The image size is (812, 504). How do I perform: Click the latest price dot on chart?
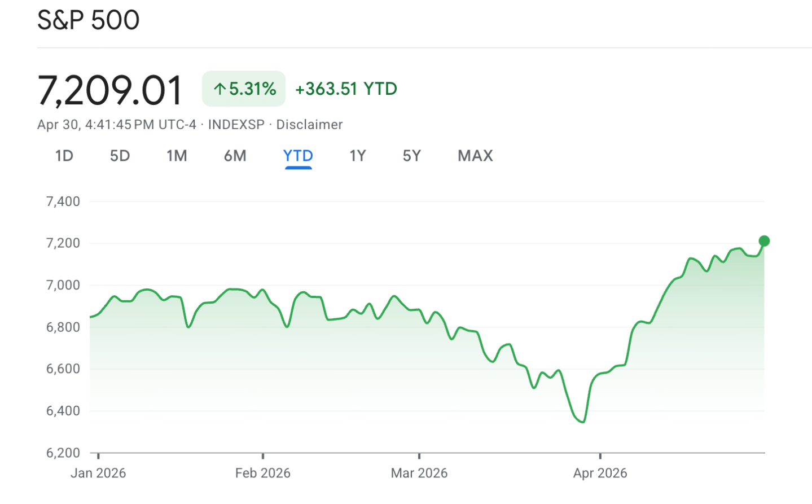click(x=764, y=241)
